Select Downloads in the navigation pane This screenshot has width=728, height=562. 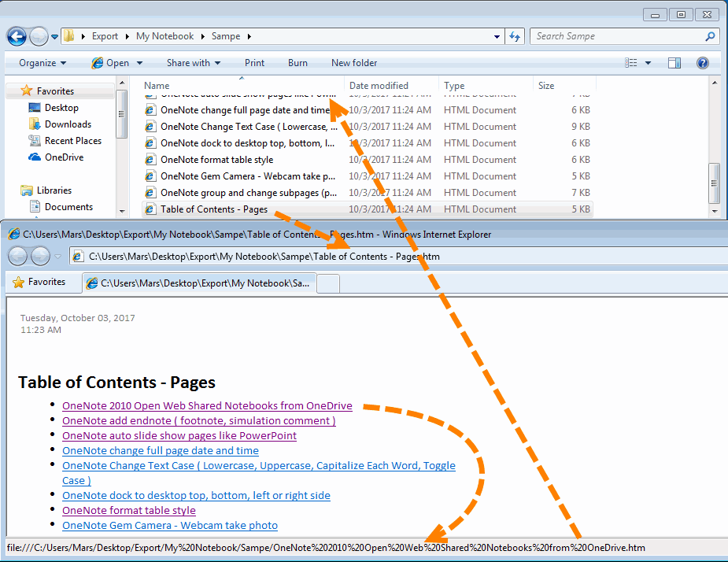coord(68,124)
